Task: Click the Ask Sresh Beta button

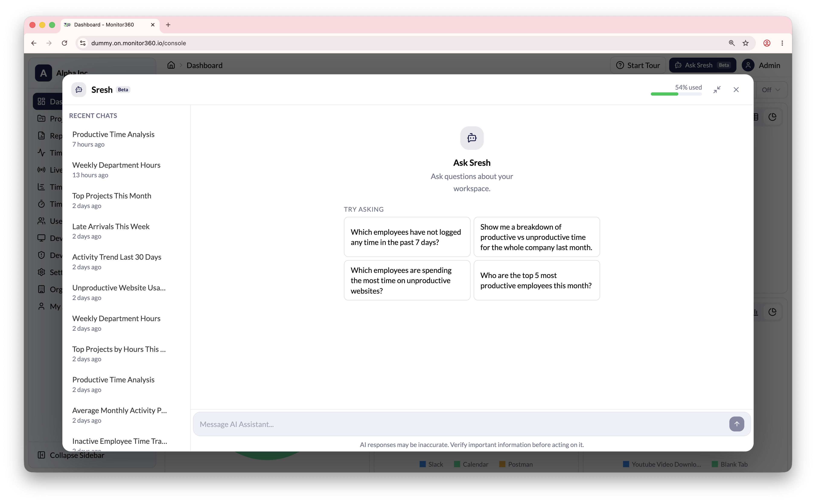Action: tap(702, 65)
